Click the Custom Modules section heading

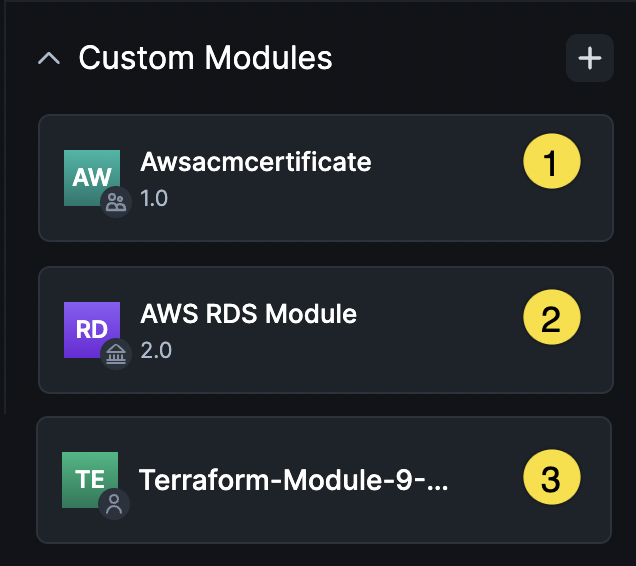pyautogui.click(x=205, y=58)
